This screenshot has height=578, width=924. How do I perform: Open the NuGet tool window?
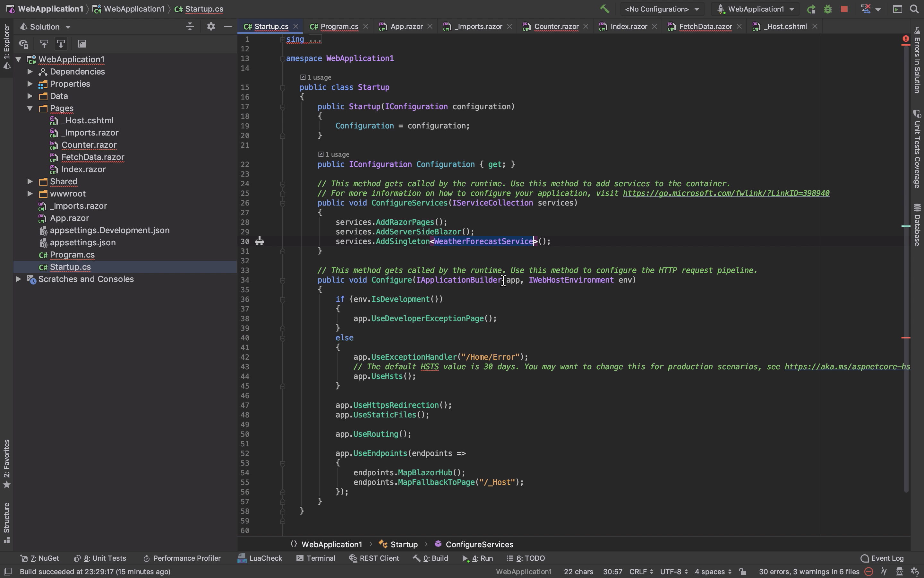39,558
